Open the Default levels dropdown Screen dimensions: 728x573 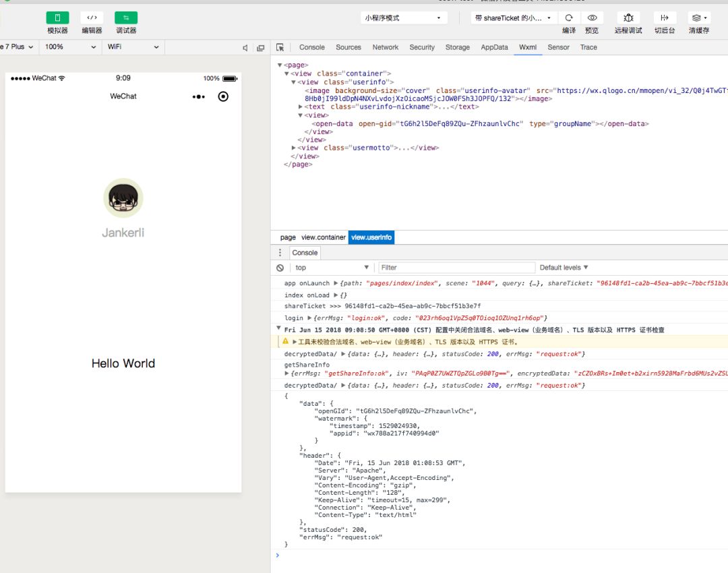tap(564, 268)
